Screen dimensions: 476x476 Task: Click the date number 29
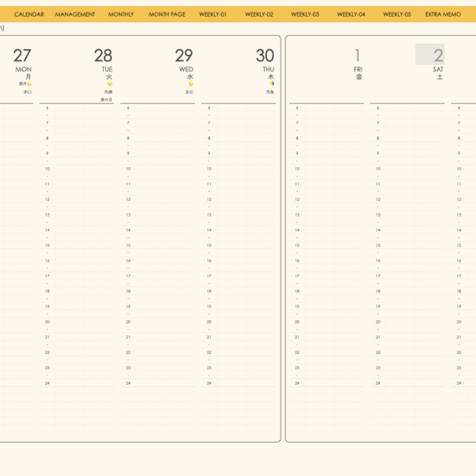(184, 55)
